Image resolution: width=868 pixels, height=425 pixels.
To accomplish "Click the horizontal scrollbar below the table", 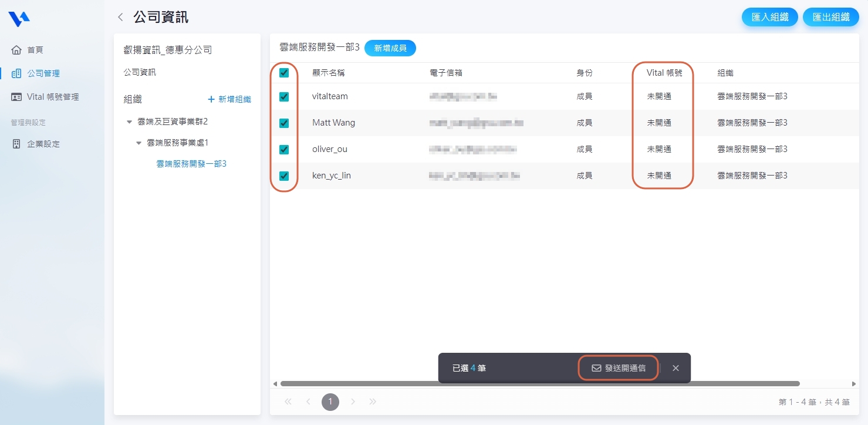I will pos(540,384).
